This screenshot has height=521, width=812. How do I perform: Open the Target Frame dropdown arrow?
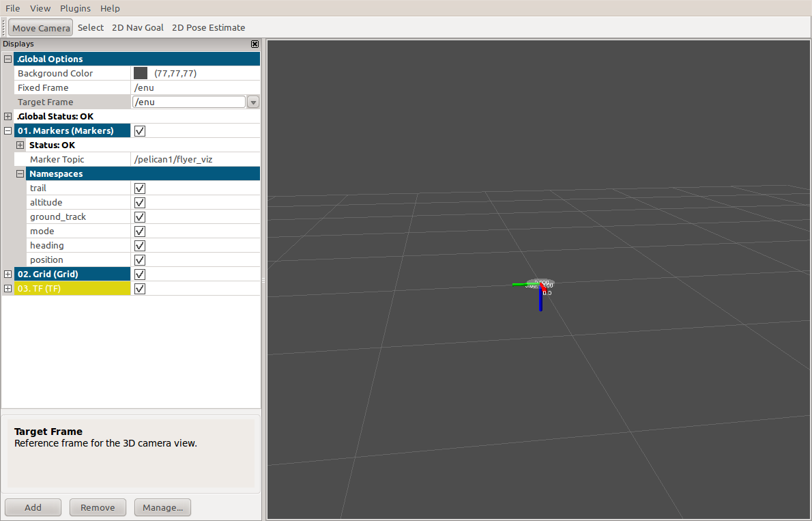pyautogui.click(x=253, y=102)
